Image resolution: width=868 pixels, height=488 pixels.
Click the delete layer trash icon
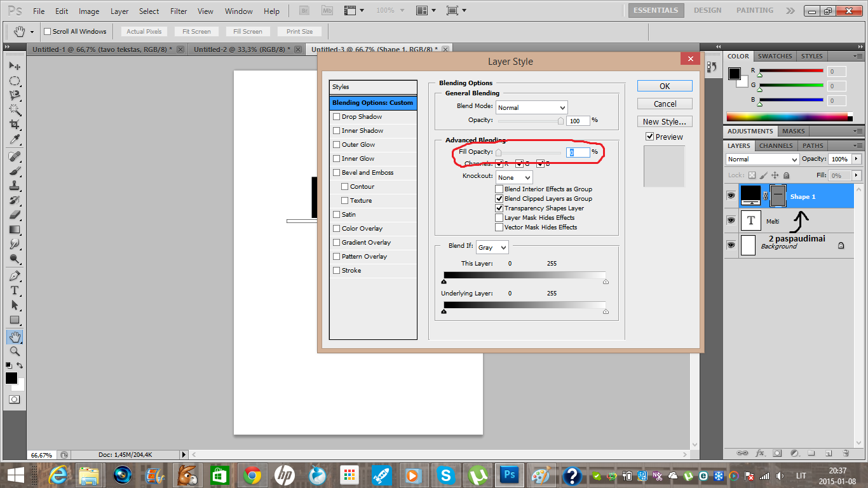coord(846,454)
